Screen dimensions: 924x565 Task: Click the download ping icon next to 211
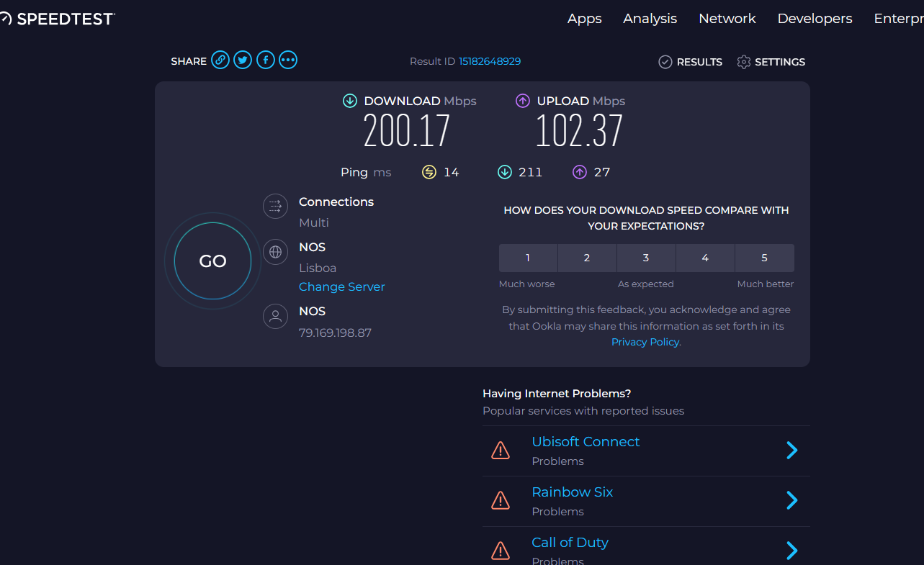(504, 172)
